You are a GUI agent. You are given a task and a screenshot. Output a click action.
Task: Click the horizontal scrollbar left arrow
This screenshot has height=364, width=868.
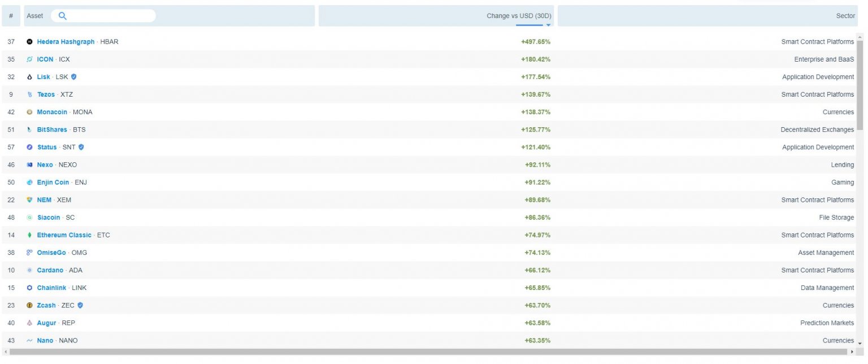[x=5, y=352]
